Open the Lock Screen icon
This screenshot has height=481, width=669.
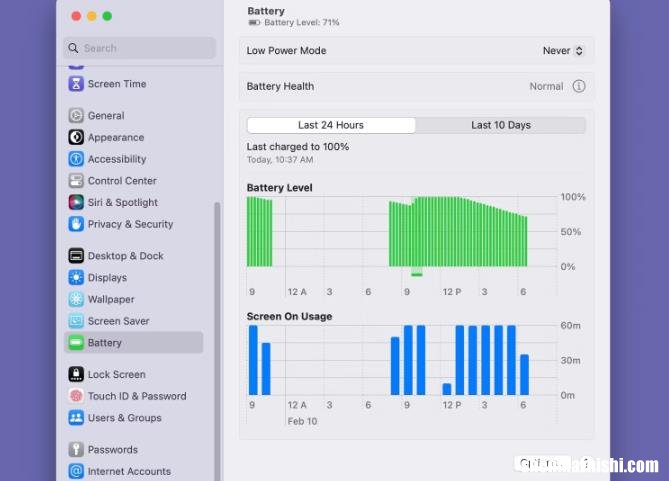[76, 374]
